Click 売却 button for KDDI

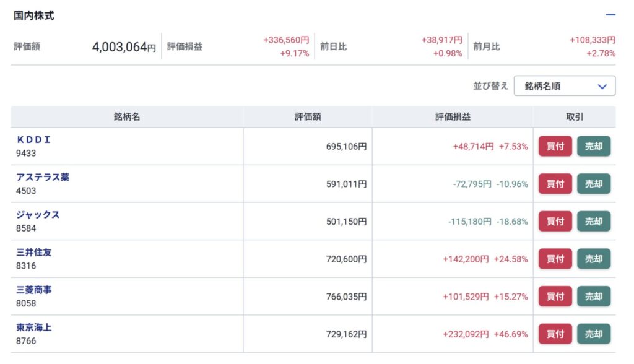(594, 146)
